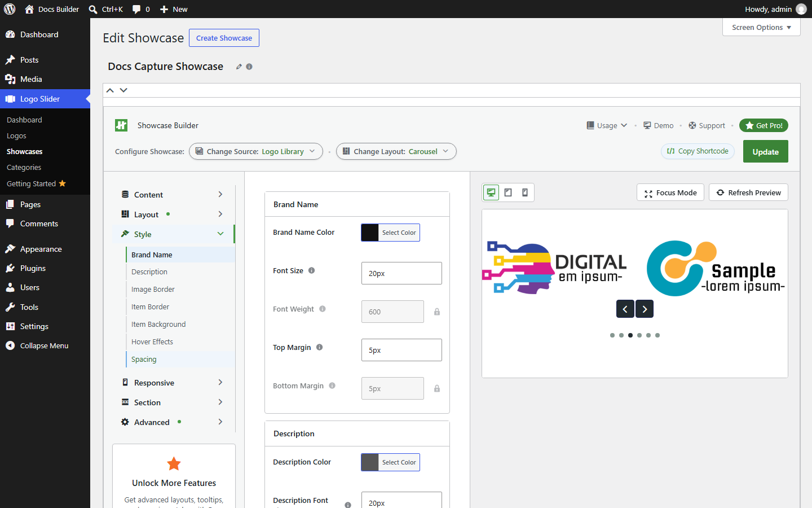This screenshot has width=812, height=508.
Task: Expand the Screen Options panel
Action: tap(761, 27)
